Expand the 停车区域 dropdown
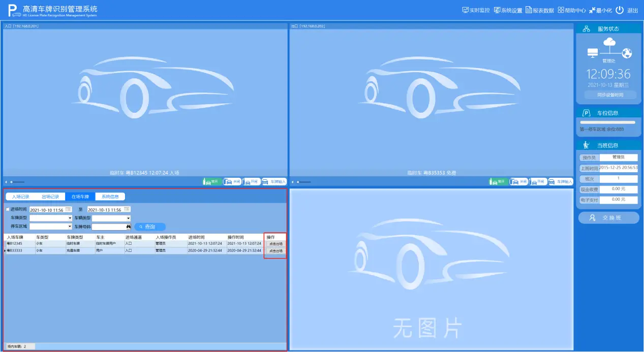644x352 pixels. pos(70,227)
